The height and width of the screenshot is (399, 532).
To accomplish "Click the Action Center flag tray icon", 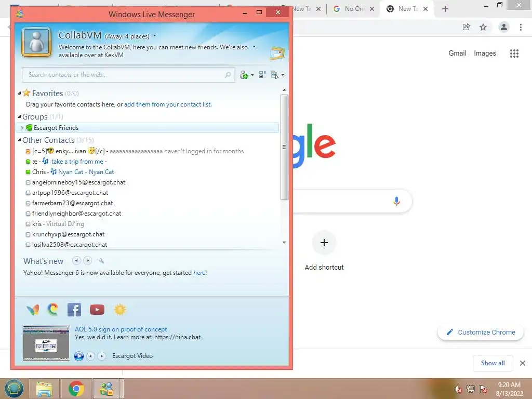I will point(483,389).
